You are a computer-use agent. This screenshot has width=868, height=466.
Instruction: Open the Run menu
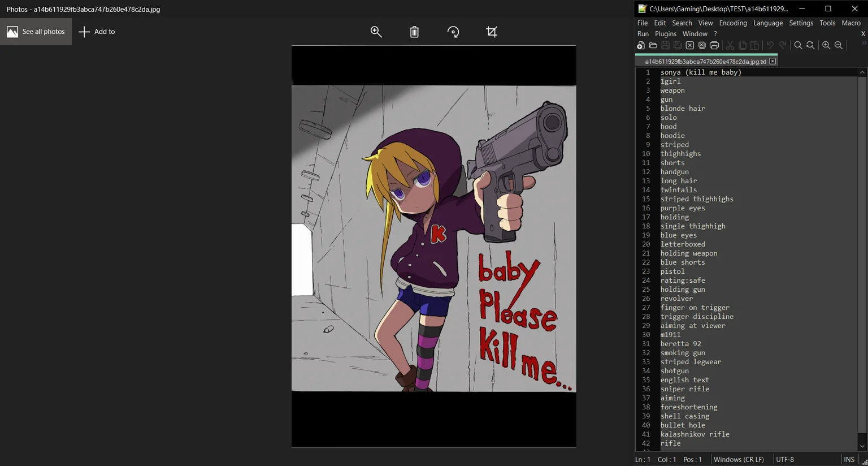click(x=643, y=34)
